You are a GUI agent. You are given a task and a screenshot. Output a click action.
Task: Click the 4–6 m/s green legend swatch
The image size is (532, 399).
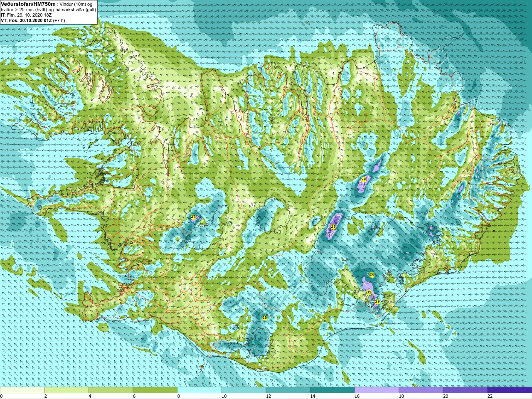pos(111,390)
